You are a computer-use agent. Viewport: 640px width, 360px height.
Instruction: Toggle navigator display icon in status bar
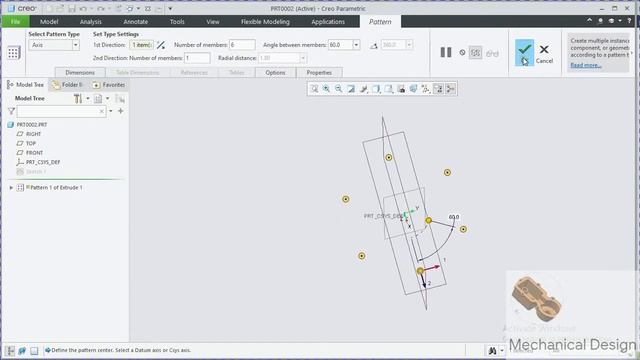click(x=10, y=351)
